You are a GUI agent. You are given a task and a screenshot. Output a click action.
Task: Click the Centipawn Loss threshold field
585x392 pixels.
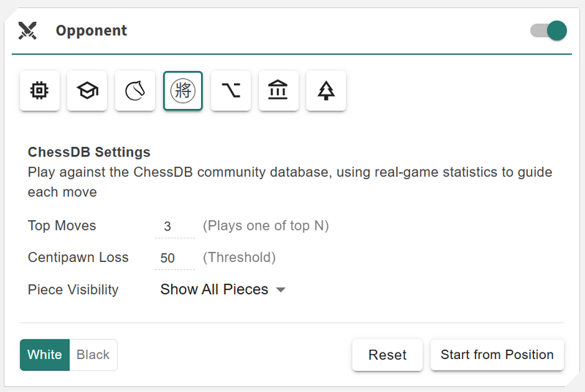(x=174, y=258)
